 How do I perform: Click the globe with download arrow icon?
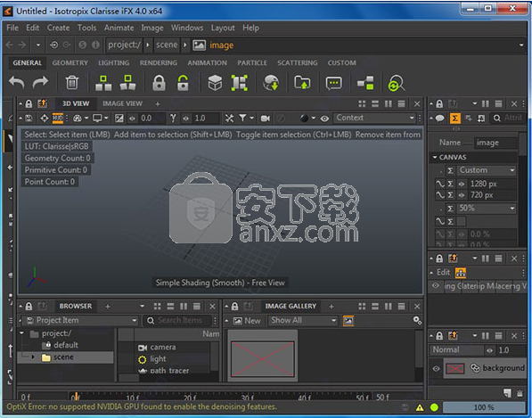point(271,83)
